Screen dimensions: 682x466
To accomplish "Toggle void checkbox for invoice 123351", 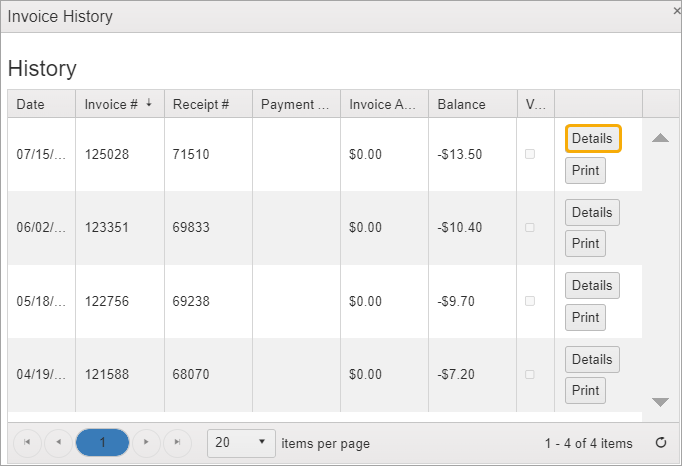I will pyautogui.click(x=530, y=227).
